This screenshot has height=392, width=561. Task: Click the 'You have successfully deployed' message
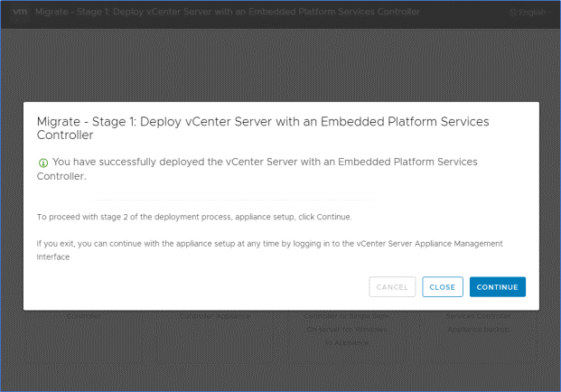click(257, 169)
